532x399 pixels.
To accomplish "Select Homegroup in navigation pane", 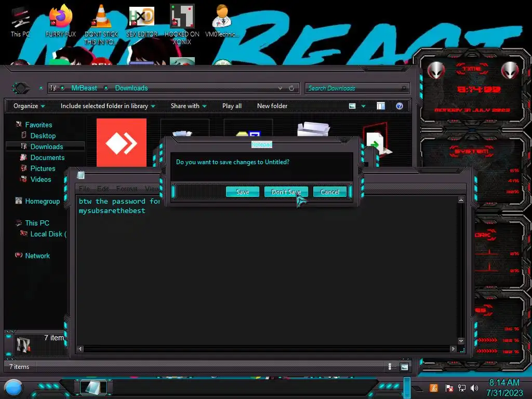I will (x=43, y=201).
